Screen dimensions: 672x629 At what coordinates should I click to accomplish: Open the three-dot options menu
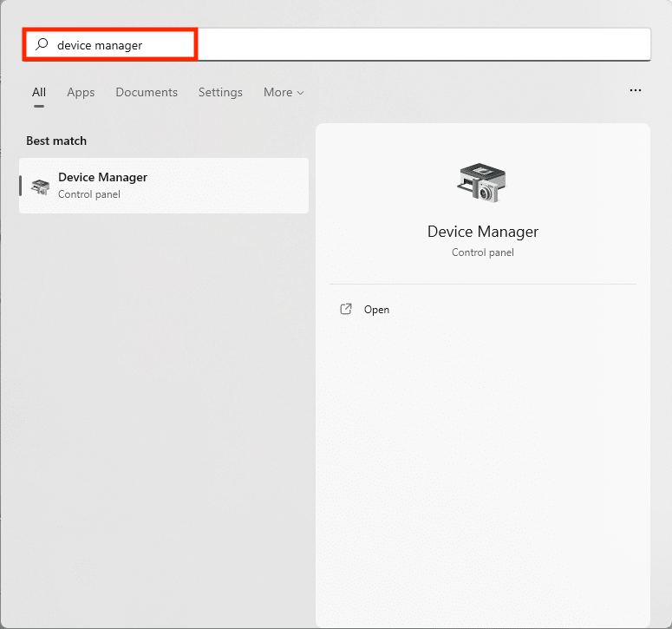click(635, 90)
